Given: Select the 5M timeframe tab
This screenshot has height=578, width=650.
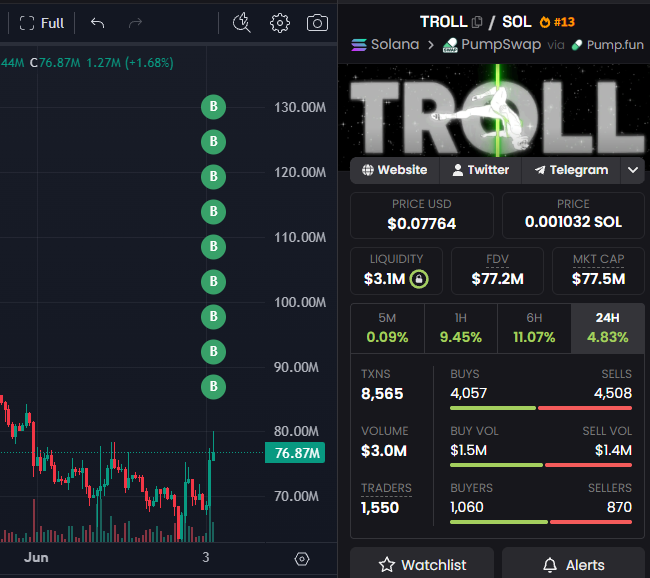Looking at the screenshot, I should [387, 328].
